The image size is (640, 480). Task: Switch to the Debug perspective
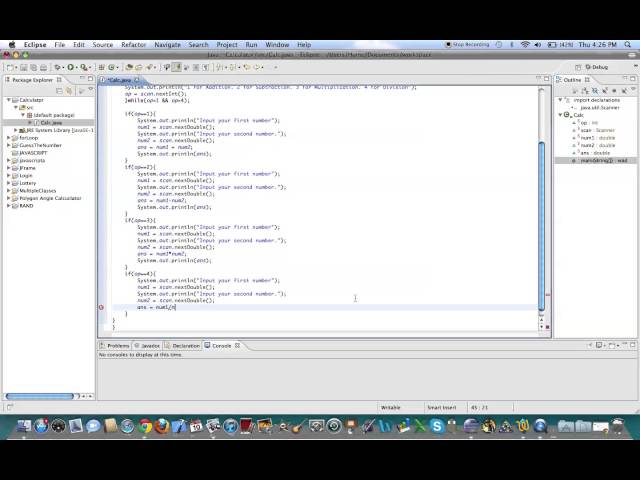(597, 67)
